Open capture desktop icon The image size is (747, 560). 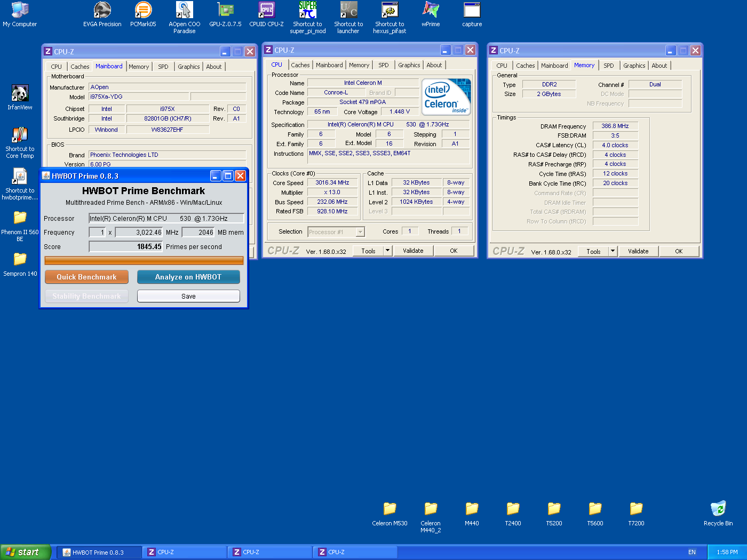point(472,14)
